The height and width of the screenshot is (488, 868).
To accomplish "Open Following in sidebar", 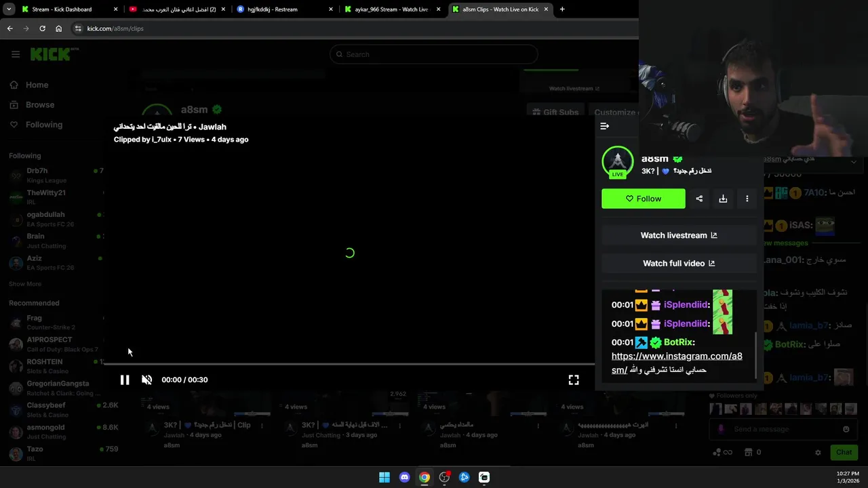I will tap(36, 125).
